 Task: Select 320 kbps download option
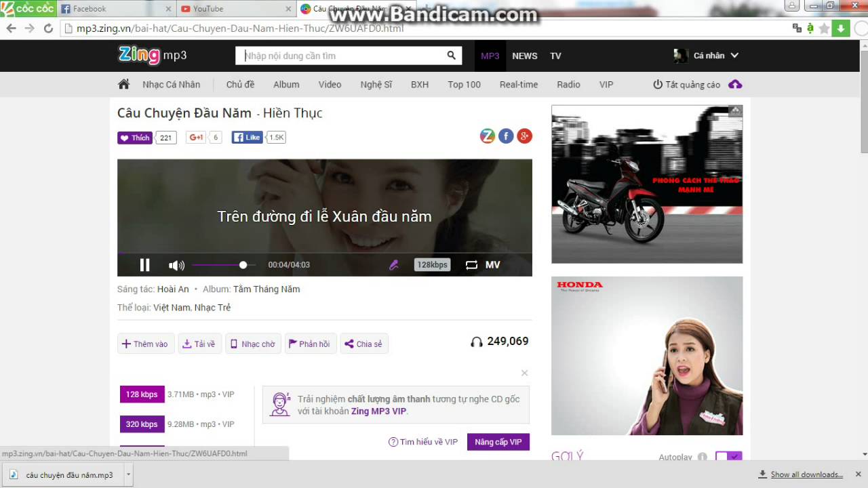[x=142, y=424]
